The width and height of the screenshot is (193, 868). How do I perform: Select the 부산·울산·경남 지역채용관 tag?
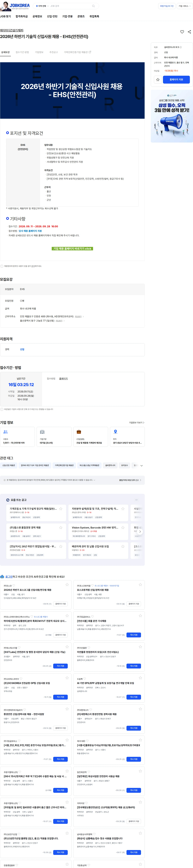(x=89, y=465)
